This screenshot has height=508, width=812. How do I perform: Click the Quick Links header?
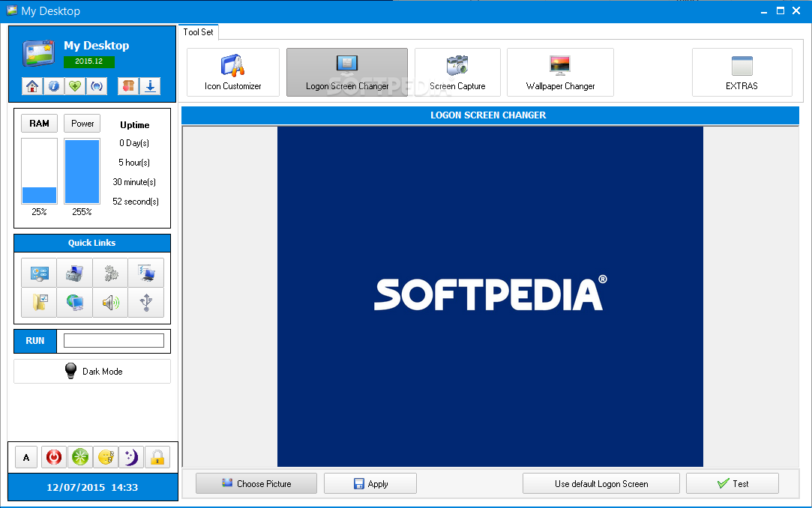pos(92,243)
